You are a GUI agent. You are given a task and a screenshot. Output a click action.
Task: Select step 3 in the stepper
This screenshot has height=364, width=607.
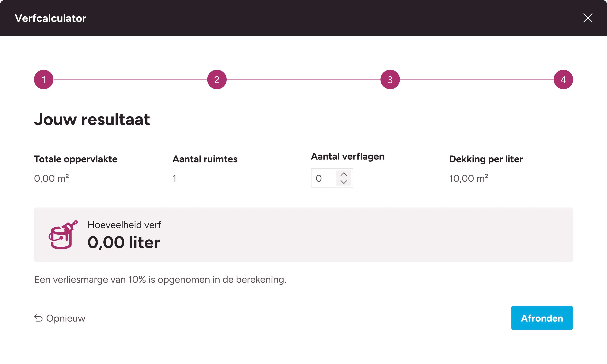click(390, 80)
